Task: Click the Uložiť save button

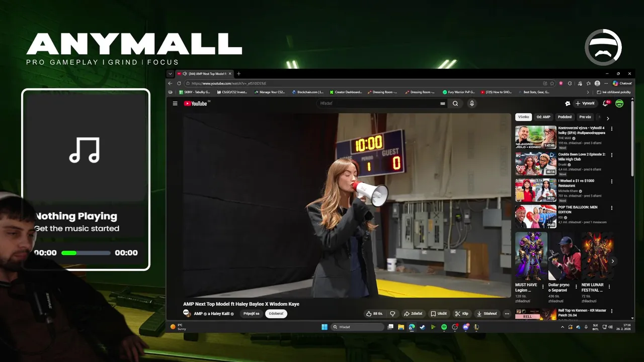Action: (439, 314)
